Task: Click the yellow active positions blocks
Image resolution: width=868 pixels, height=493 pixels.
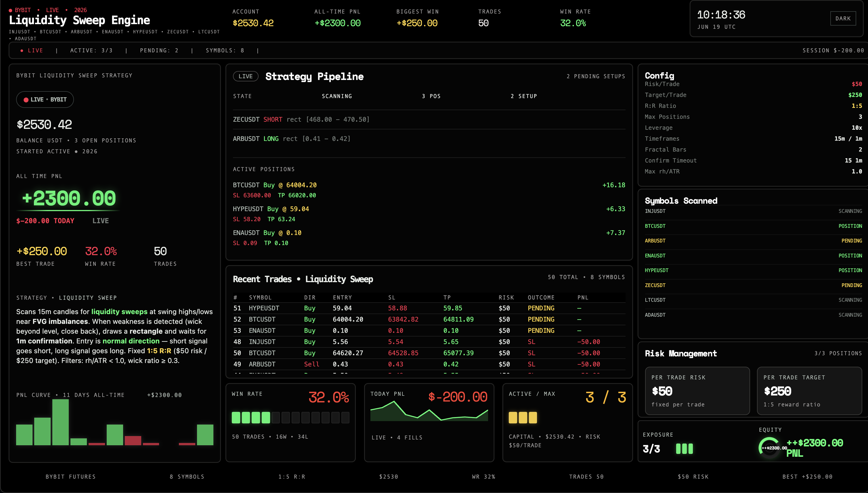Action: pyautogui.click(x=523, y=417)
